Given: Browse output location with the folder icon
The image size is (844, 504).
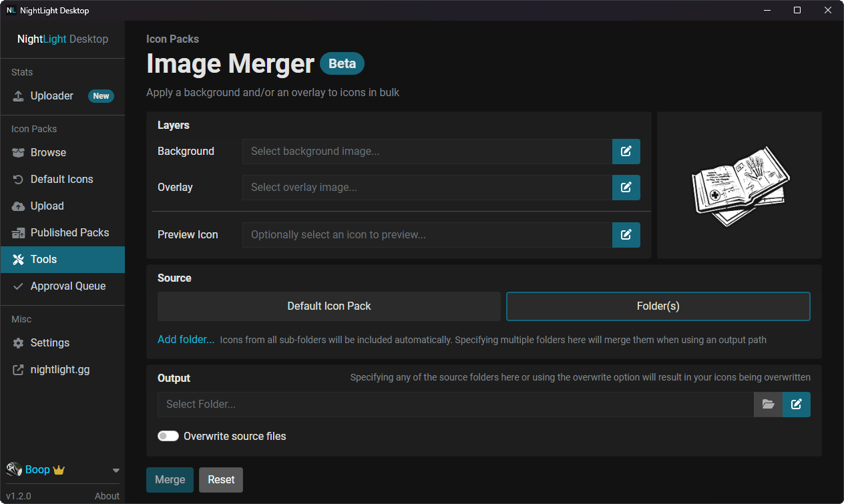Looking at the screenshot, I should (x=769, y=404).
